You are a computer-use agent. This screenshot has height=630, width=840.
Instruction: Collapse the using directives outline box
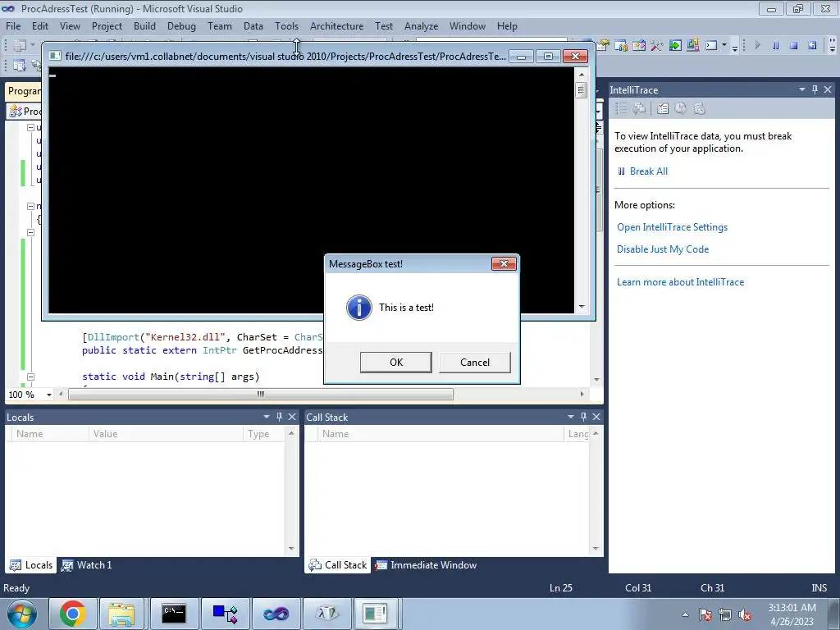point(30,127)
